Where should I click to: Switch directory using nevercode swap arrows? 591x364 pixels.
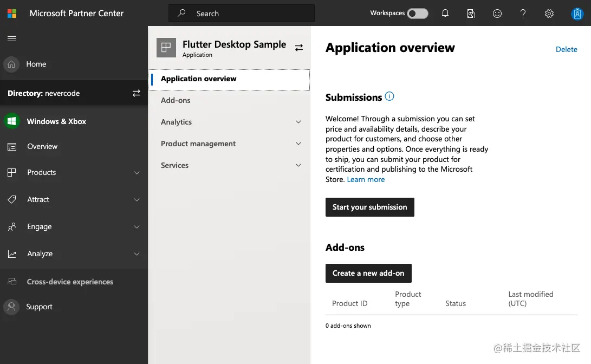[x=137, y=93]
